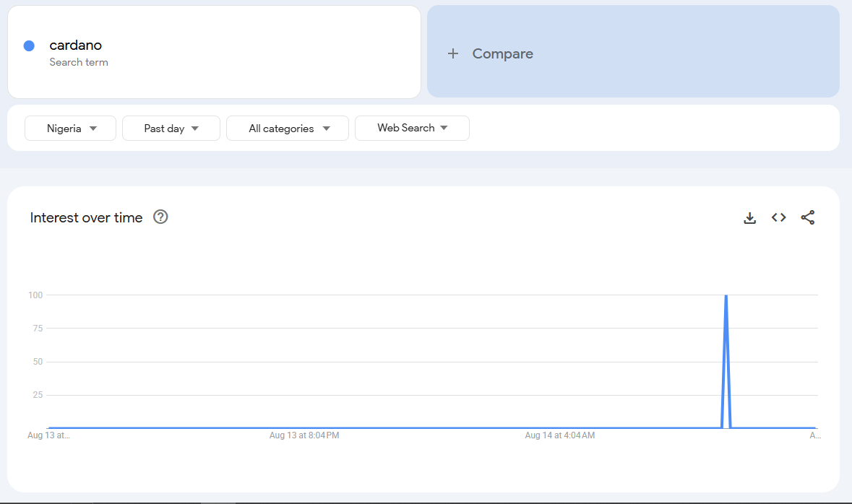The height and width of the screenshot is (504, 852).
Task: Click the blue dot beside cardano
Action: tap(30, 45)
